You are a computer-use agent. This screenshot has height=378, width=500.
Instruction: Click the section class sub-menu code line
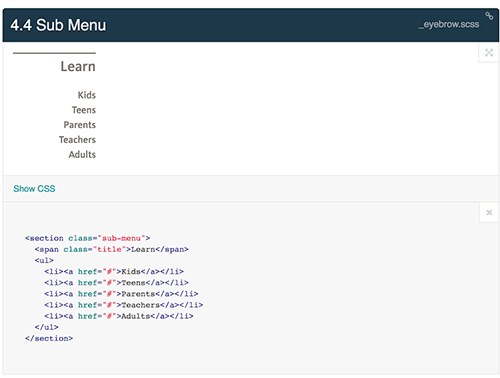pyautogui.click(x=87, y=238)
